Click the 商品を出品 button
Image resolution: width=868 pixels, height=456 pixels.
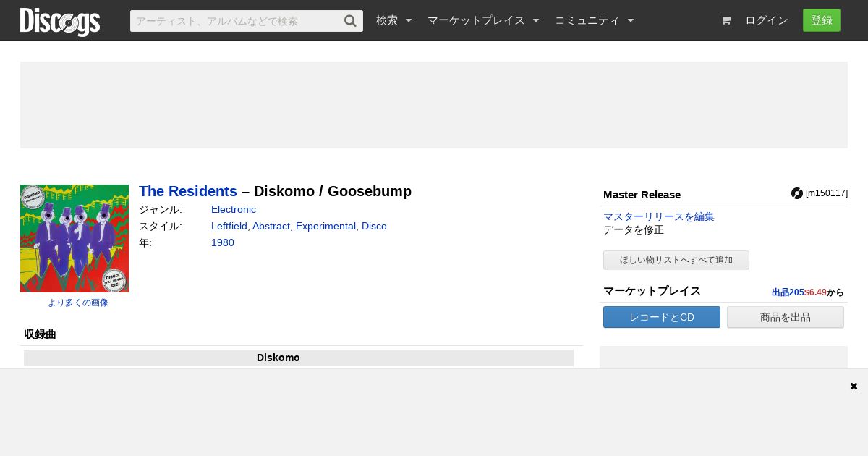click(786, 317)
